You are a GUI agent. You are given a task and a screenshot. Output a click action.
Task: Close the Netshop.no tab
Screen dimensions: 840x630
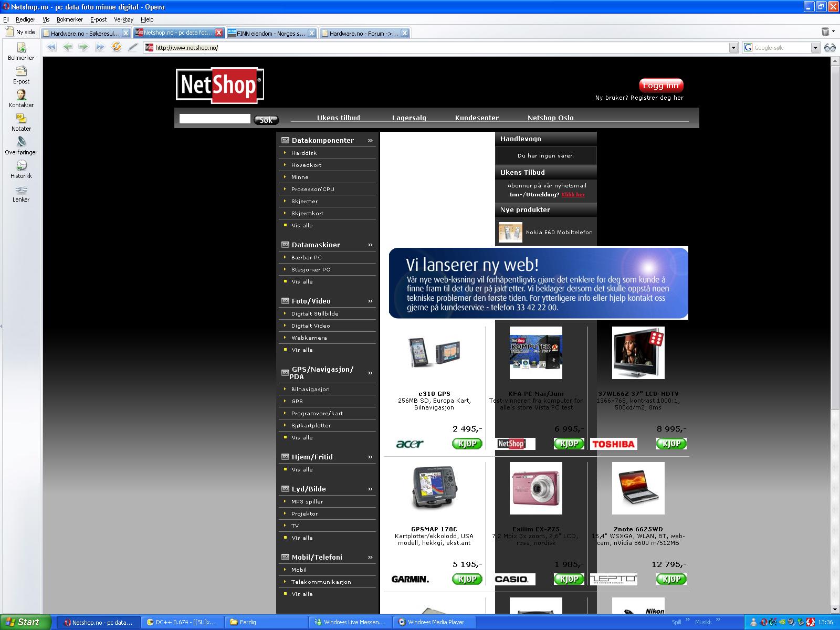[x=219, y=33]
